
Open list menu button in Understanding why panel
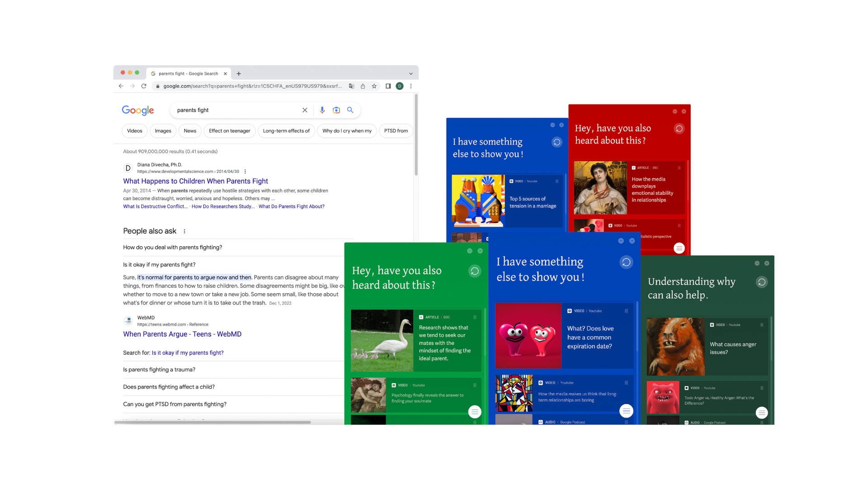(x=762, y=413)
